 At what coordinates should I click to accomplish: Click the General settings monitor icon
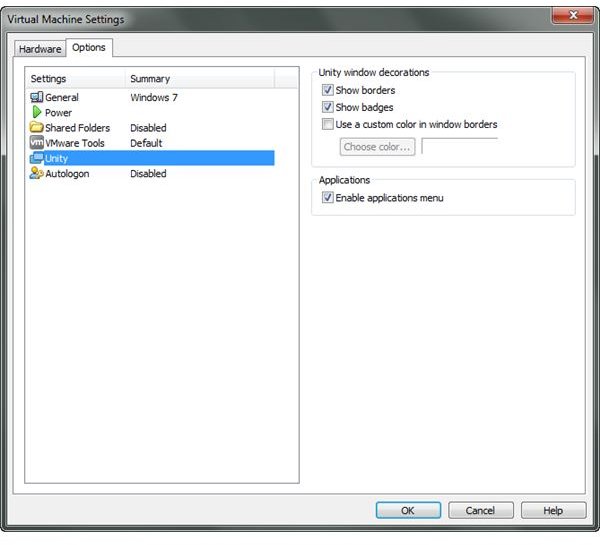(x=36, y=97)
